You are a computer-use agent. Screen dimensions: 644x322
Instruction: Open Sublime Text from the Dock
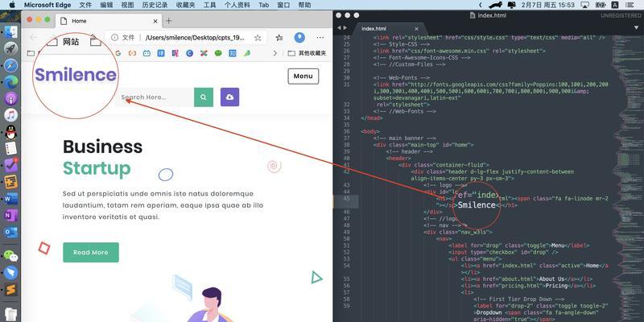[10, 290]
